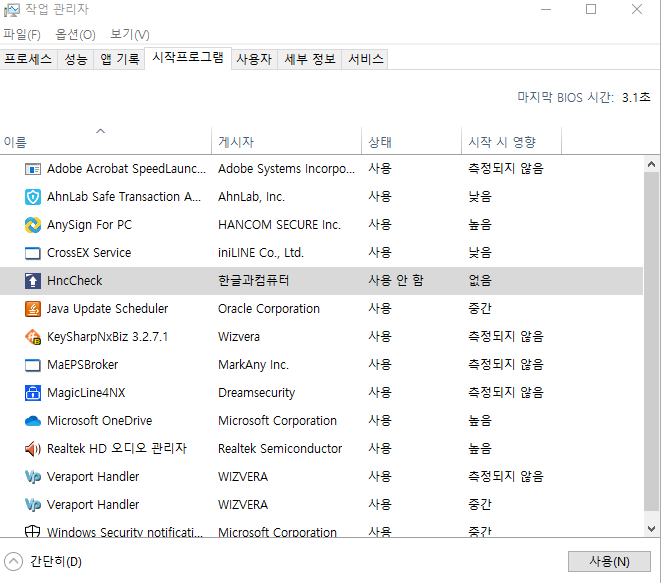The height and width of the screenshot is (583, 661).
Task: Click the HncCheck arrow icon
Action: pos(33,281)
